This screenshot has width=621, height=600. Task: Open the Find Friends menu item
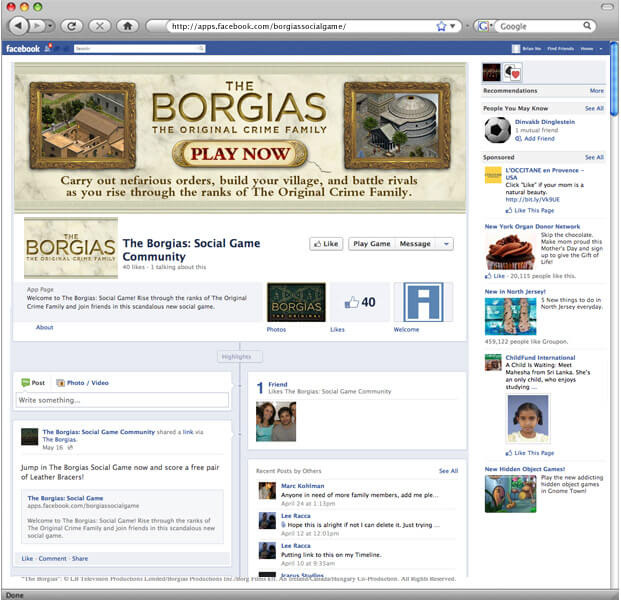pos(560,49)
